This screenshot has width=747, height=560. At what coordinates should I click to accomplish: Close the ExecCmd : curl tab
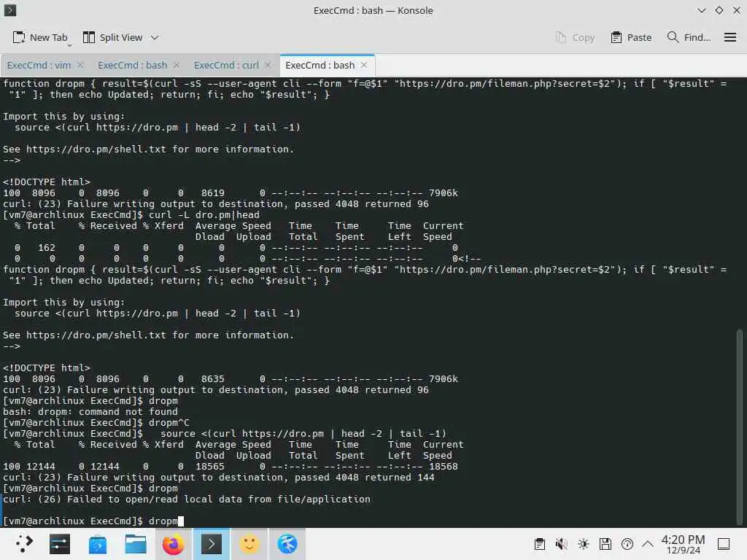pyautogui.click(x=268, y=65)
